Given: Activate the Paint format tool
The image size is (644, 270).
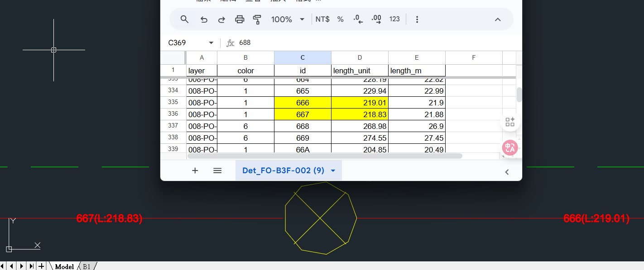Looking at the screenshot, I should click(257, 19).
